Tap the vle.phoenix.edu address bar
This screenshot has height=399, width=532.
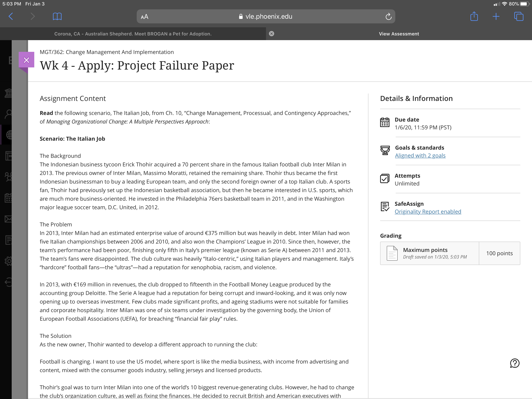pos(266,17)
